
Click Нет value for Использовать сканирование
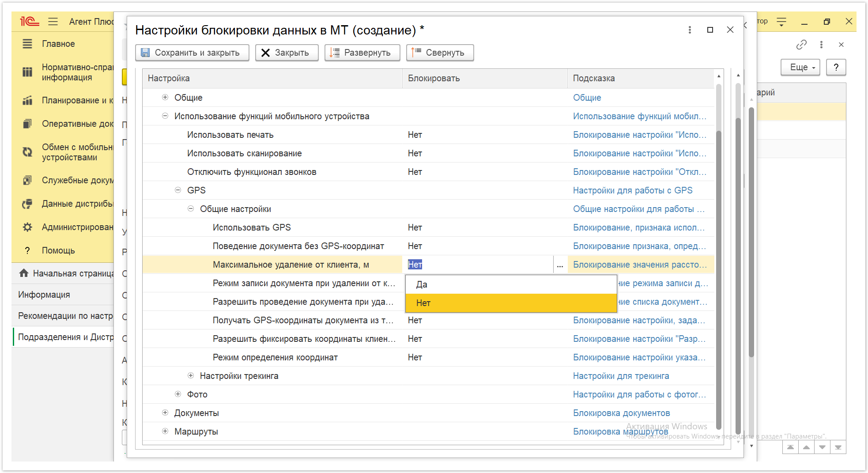[415, 153]
